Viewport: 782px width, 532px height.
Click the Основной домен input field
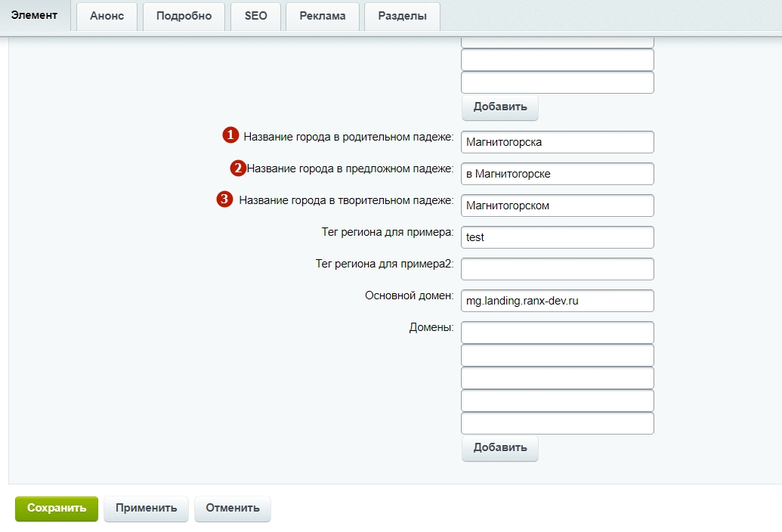coord(557,301)
